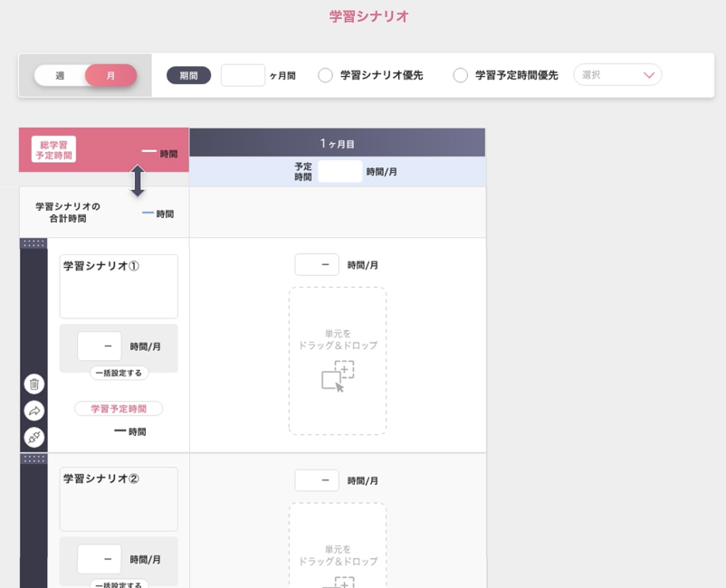Click drag handle dots above 学習シナリオ①
Image resolution: width=726 pixels, height=588 pixels.
tap(33, 243)
